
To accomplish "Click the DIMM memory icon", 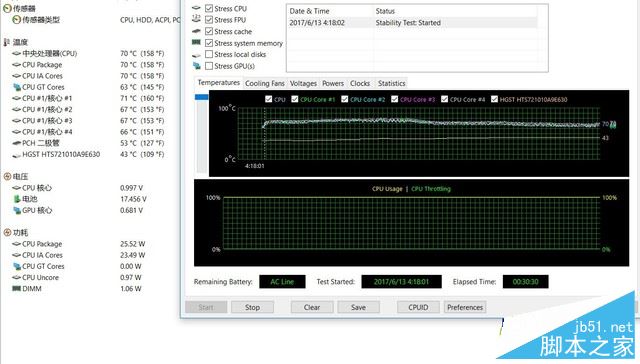I will point(17,289).
